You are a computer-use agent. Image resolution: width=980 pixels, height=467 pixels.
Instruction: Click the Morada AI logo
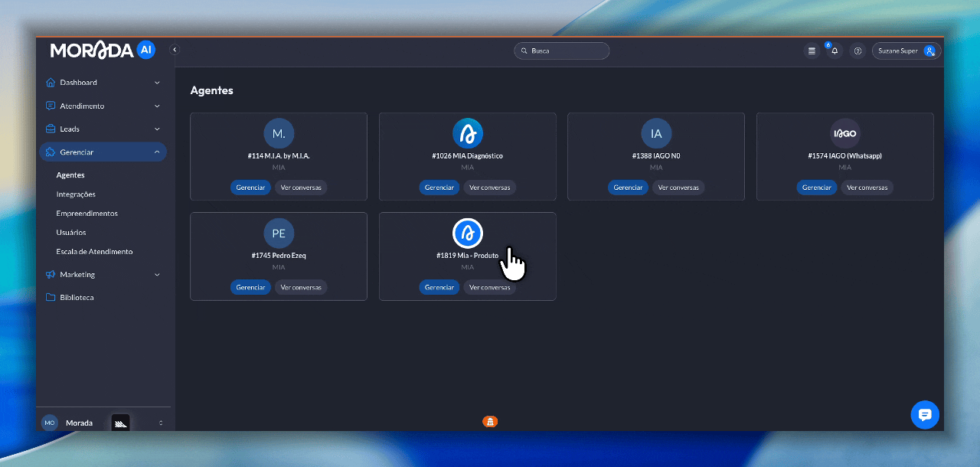click(x=103, y=51)
